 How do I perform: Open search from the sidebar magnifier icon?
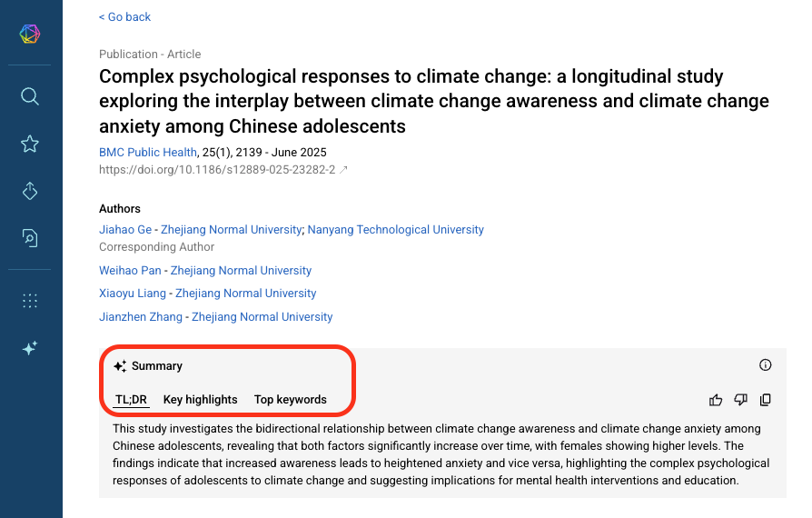30,96
